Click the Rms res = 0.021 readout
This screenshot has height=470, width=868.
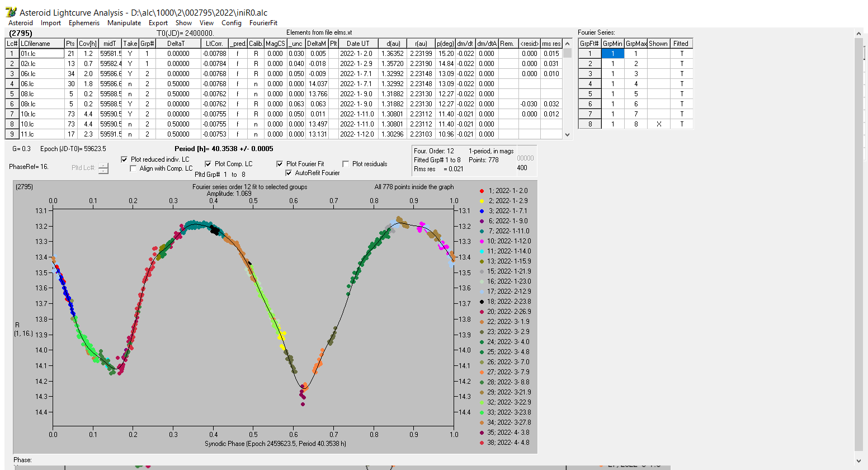click(438, 169)
